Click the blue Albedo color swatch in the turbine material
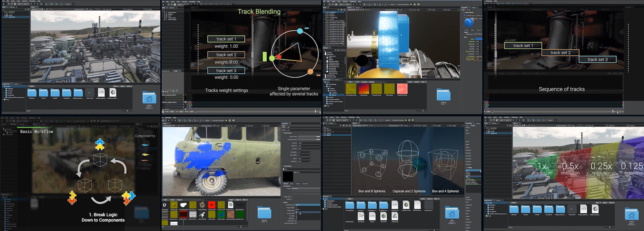This screenshot has width=644, height=231. [478, 39]
